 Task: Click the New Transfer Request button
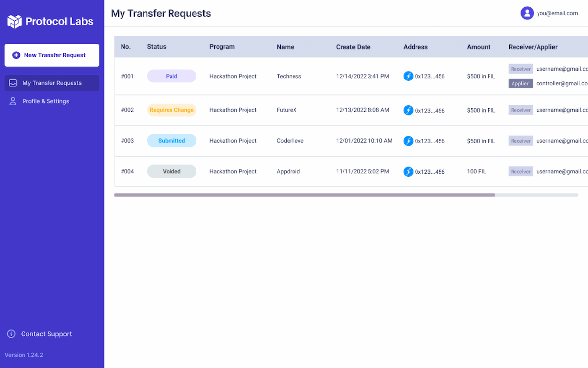52,55
